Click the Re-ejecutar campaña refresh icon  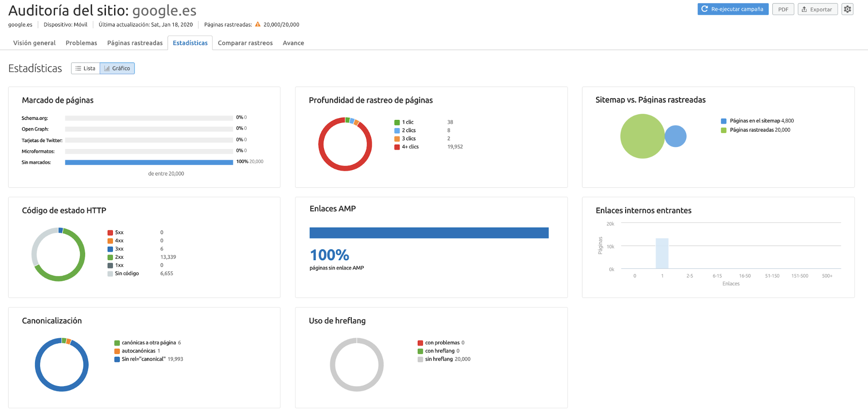click(704, 9)
